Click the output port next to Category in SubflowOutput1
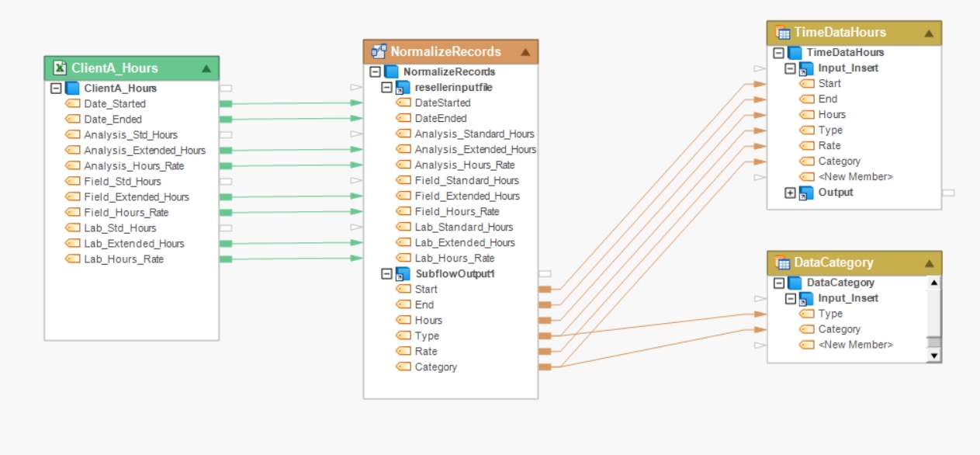This screenshot has width=980, height=455. 545,367
